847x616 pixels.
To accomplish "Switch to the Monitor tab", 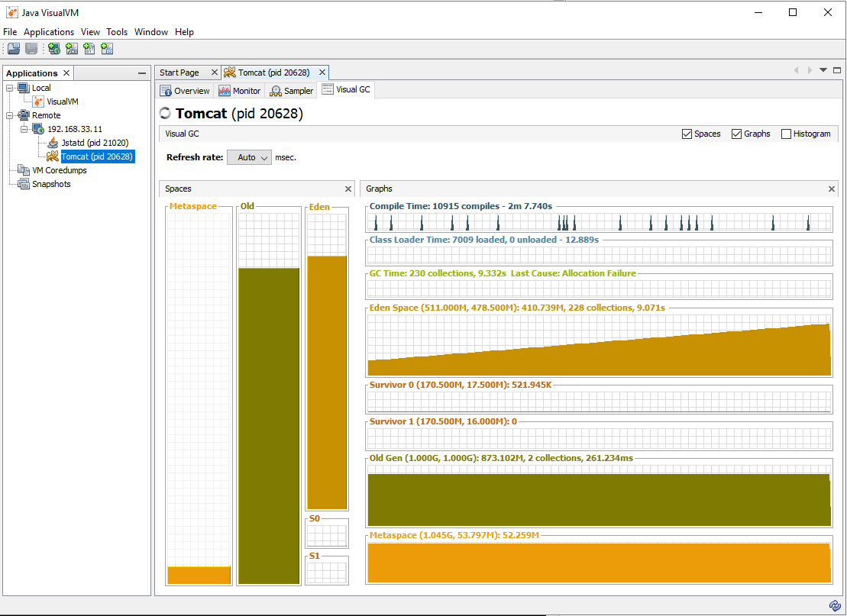I will pos(240,91).
